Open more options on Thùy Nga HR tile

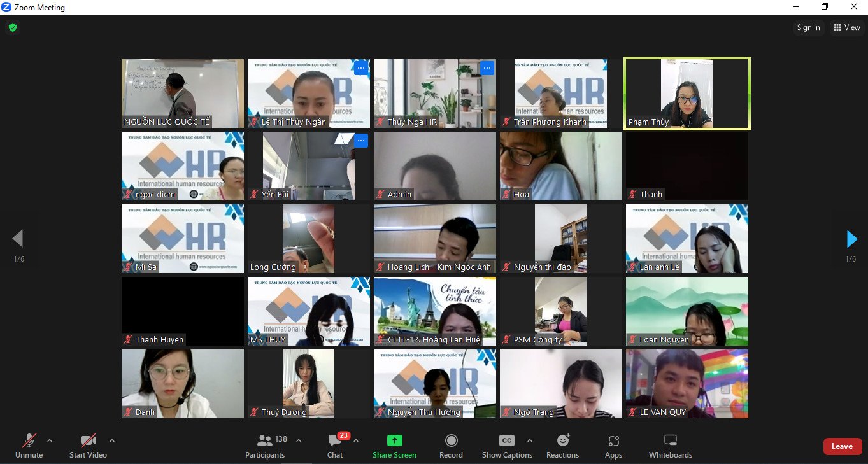click(487, 68)
